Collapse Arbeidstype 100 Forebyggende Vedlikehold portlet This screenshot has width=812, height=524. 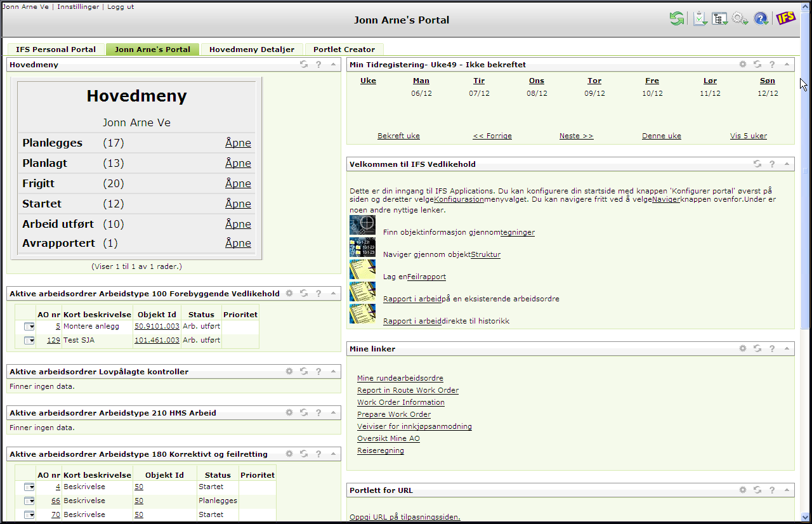pos(333,293)
